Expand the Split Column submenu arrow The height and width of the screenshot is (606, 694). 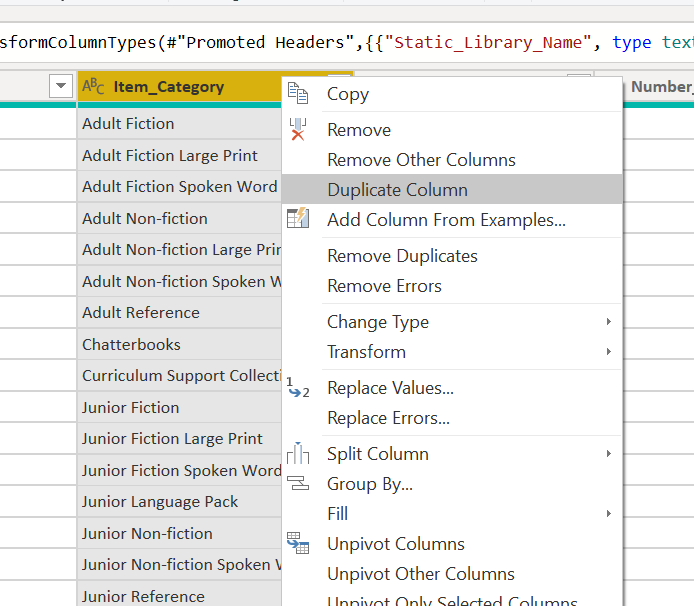click(x=609, y=453)
